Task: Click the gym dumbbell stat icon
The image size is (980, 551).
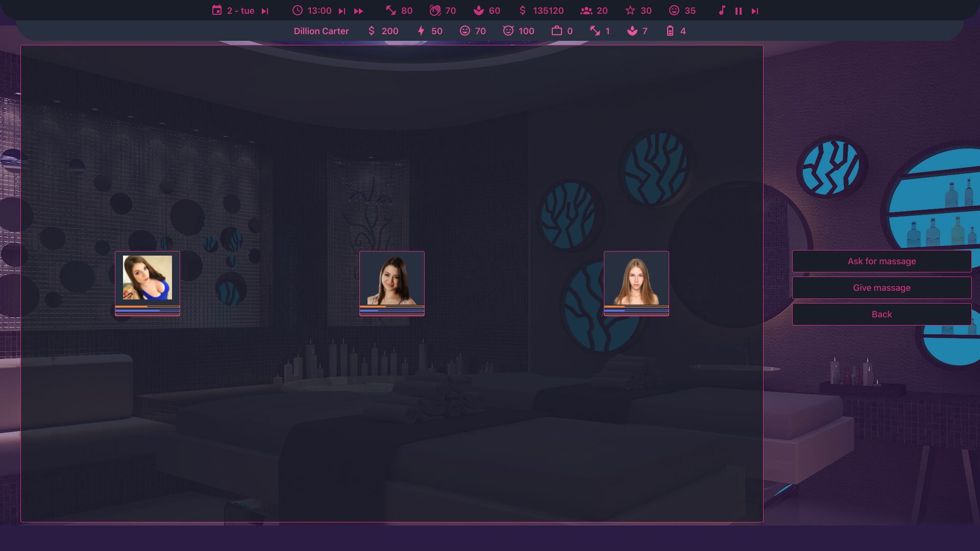Action: (391, 10)
